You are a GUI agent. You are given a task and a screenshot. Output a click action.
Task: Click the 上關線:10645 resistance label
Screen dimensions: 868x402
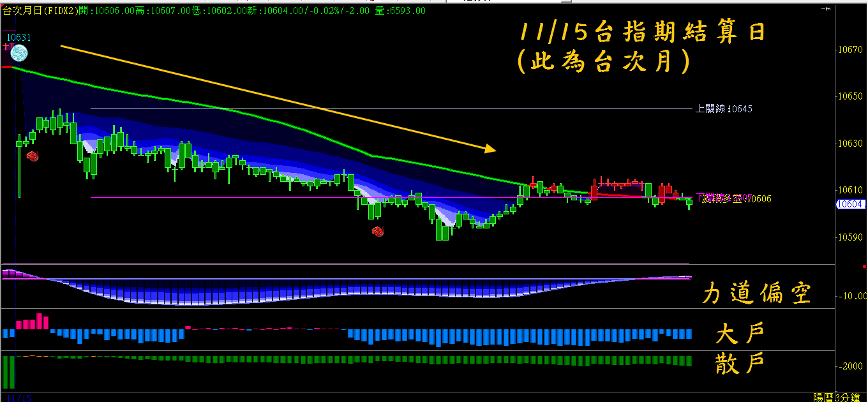[x=724, y=108]
